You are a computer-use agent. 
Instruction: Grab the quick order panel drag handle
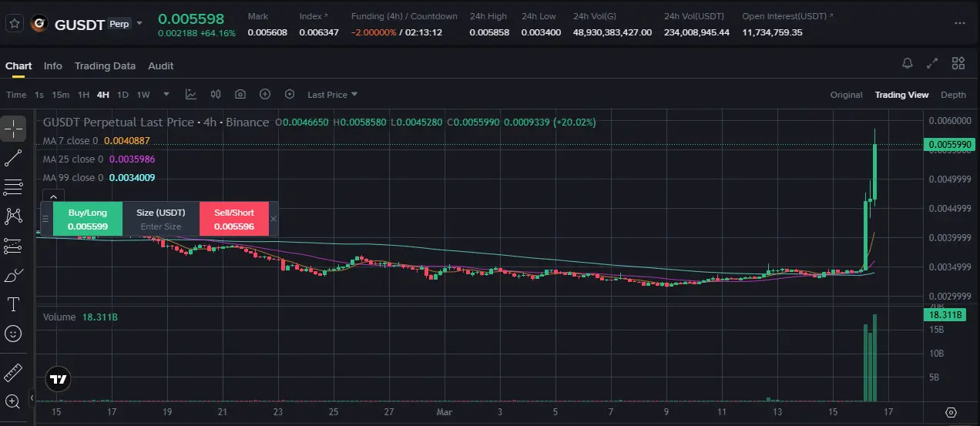pos(45,220)
